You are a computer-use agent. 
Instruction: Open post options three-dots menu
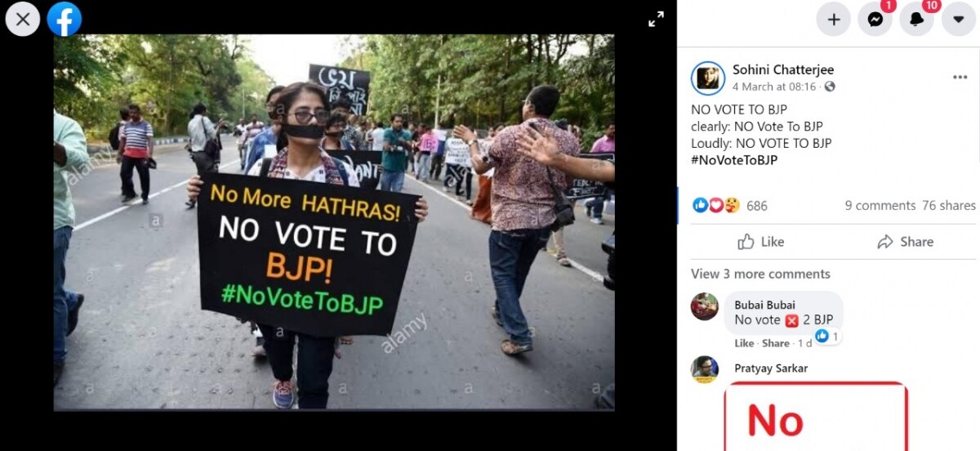tap(960, 78)
